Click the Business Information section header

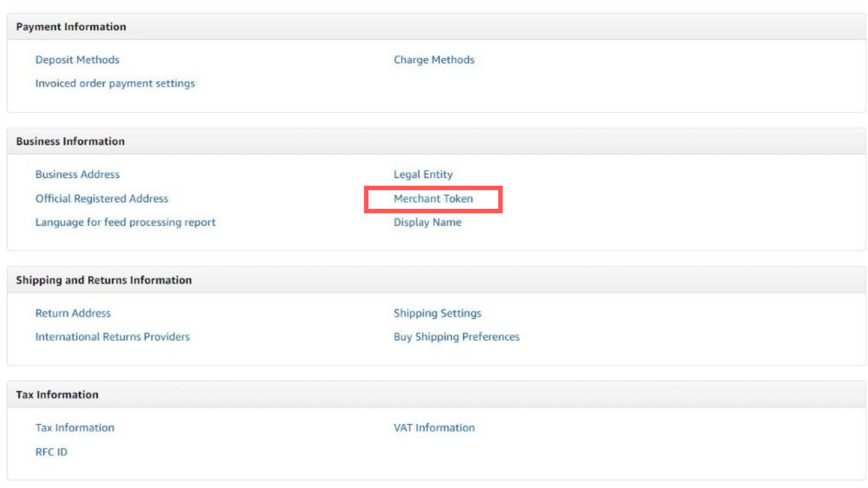pos(70,141)
